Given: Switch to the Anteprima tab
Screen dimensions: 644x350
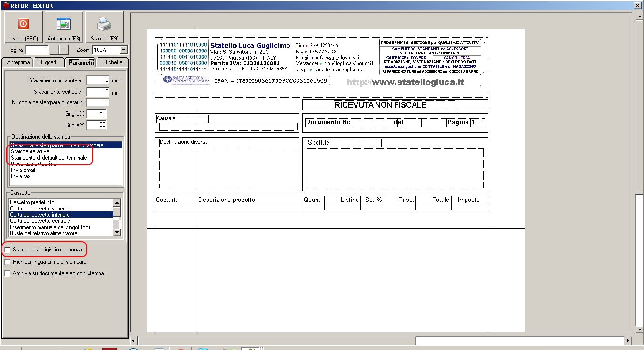Looking at the screenshot, I should pyautogui.click(x=19, y=62).
